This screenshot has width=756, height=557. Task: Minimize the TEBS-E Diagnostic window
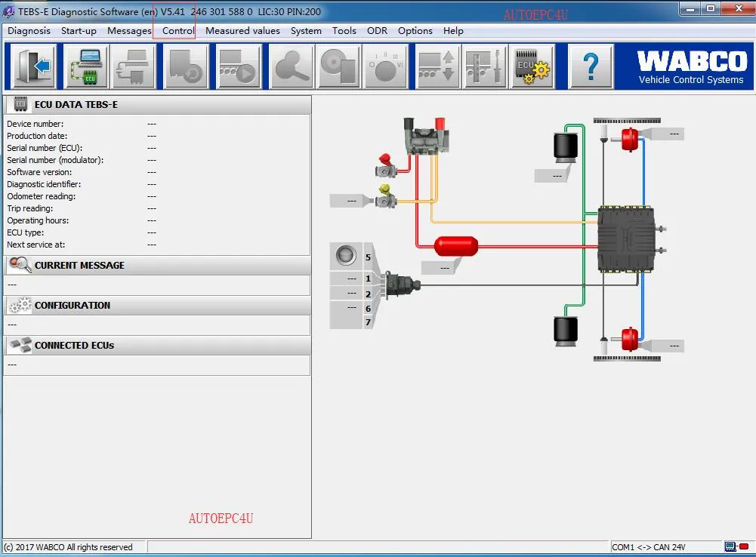coord(691,8)
